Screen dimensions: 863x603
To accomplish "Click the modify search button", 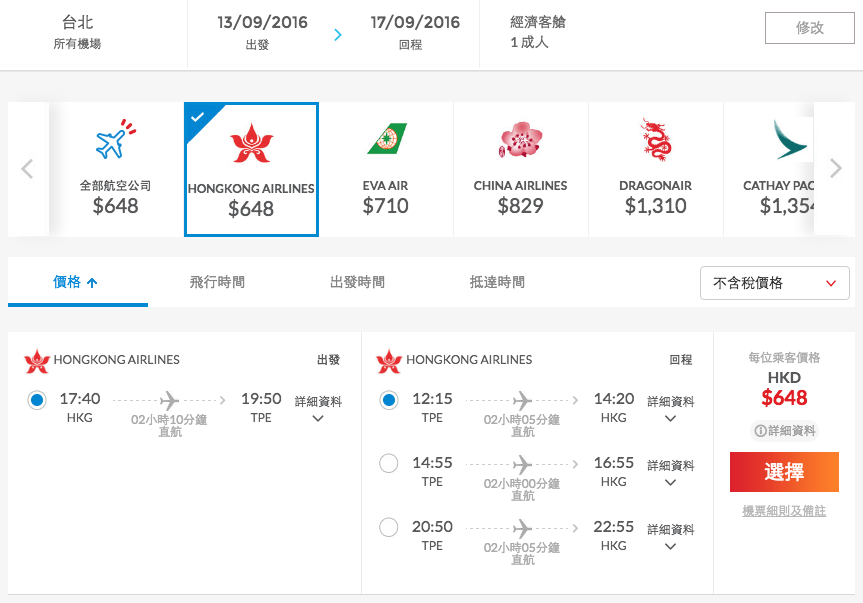I will coord(810,28).
